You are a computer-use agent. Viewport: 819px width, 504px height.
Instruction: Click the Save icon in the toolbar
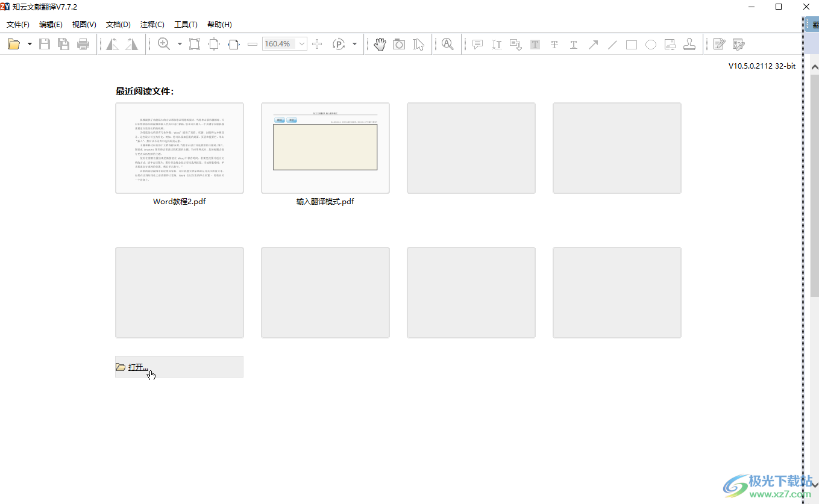(45, 44)
